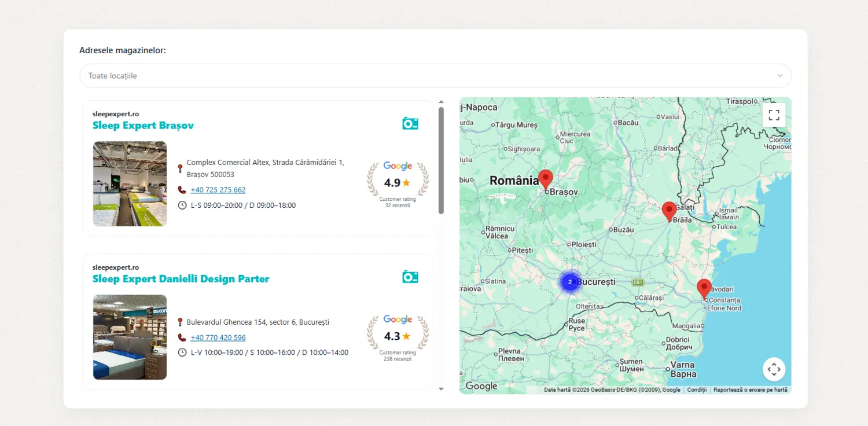This screenshot has height=426, width=868.
Task: Open the Toate locațiile location dropdown
Action: point(435,76)
